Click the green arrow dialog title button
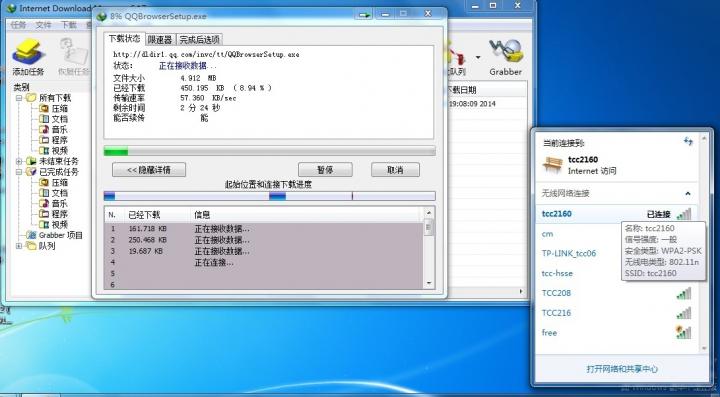Viewport: 720px width, 397px height. [365, 15]
